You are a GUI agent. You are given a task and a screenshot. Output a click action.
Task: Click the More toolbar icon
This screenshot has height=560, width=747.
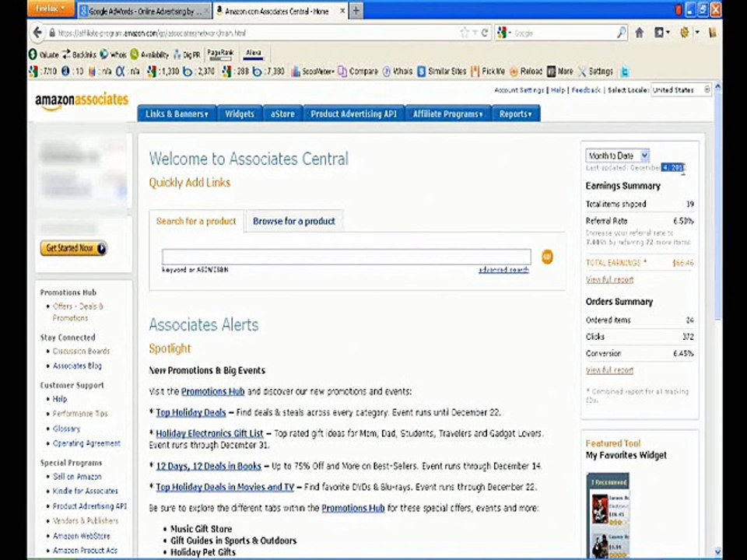coord(559,72)
